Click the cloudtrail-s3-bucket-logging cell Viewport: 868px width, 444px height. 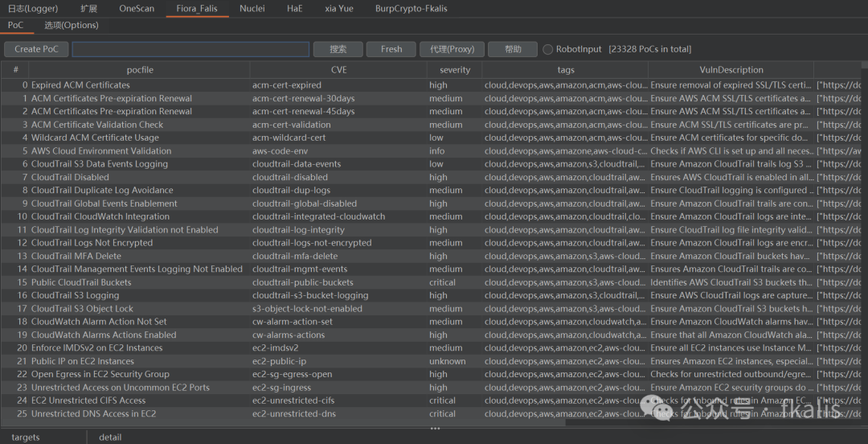pyautogui.click(x=338, y=295)
